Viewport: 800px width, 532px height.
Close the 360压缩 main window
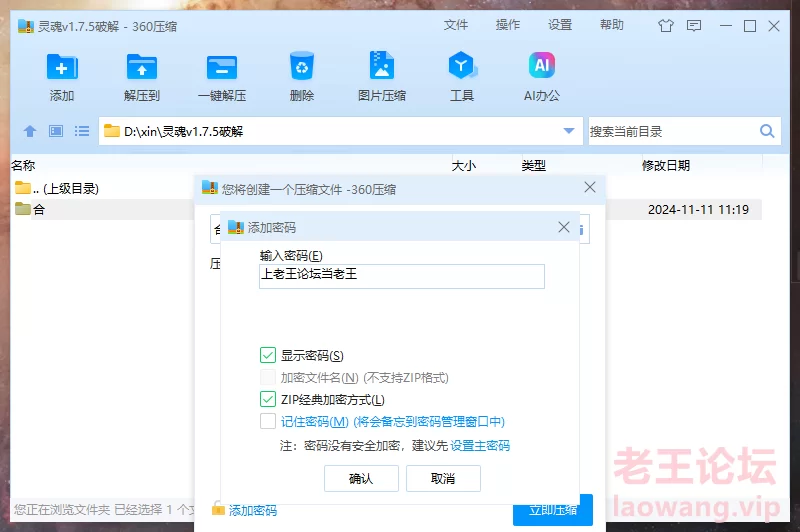click(774, 26)
